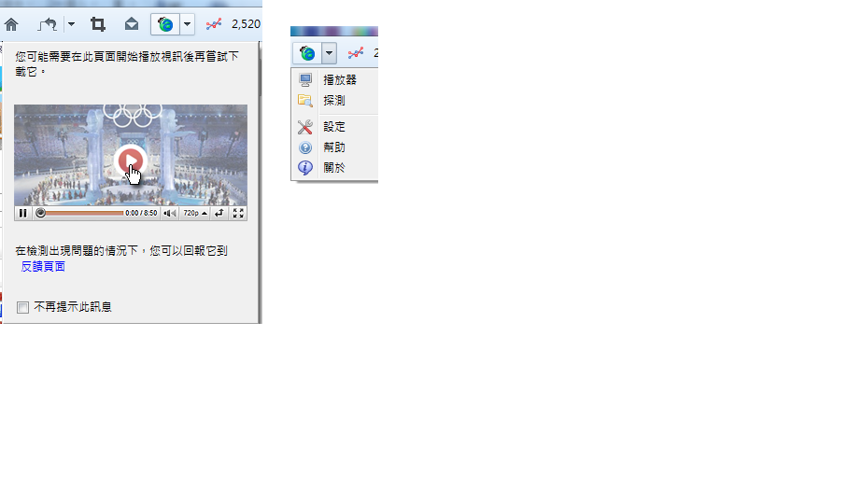This screenshot has height=504, width=861.
Task: Click the red play button on video thumbnail
Action: click(x=131, y=161)
